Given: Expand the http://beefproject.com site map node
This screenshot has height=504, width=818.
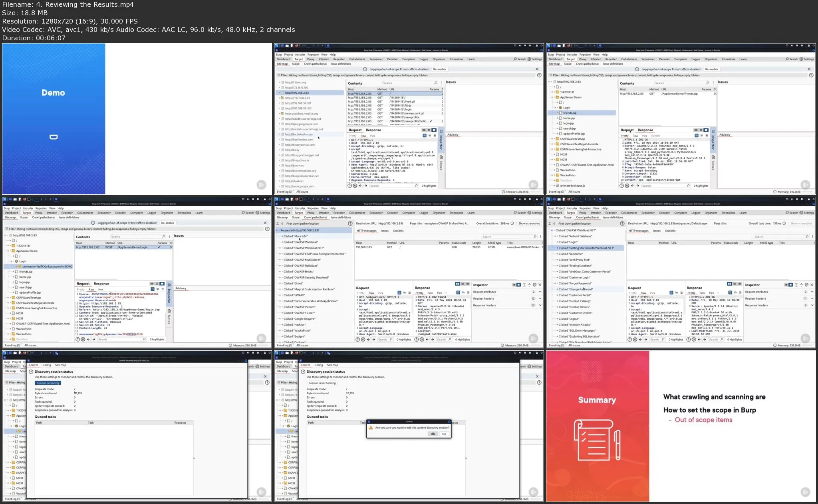Looking at the screenshot, I should click(279, 140).
